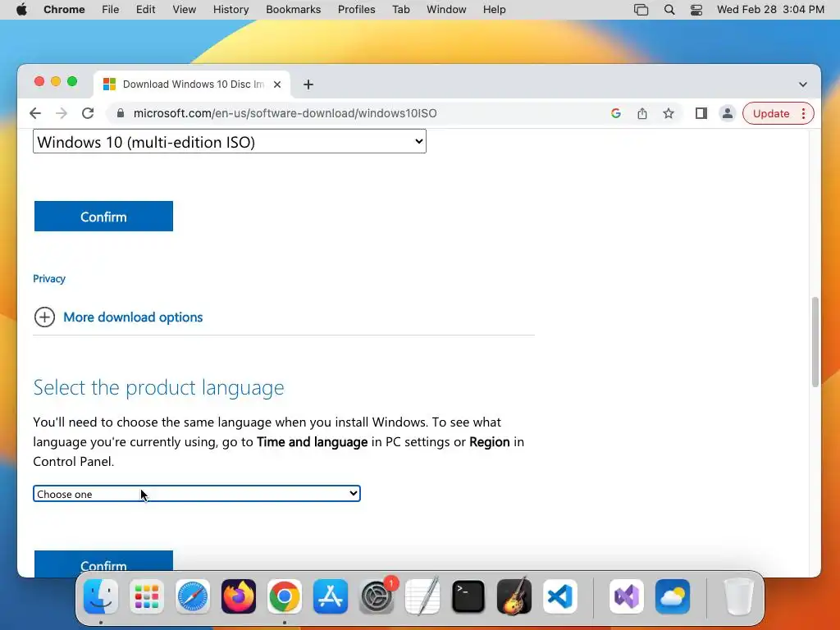
Task: Click the upper Confirm button
Action: [103, 217]
